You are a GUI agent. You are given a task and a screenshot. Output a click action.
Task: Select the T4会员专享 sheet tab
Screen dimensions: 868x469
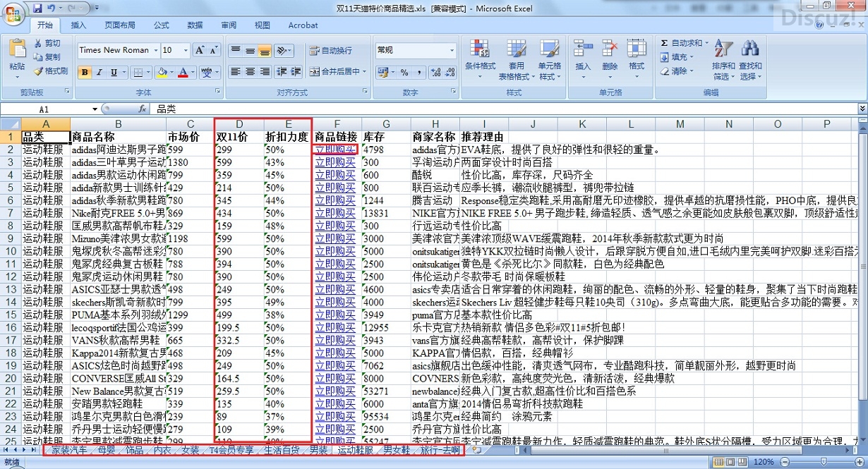231,450
